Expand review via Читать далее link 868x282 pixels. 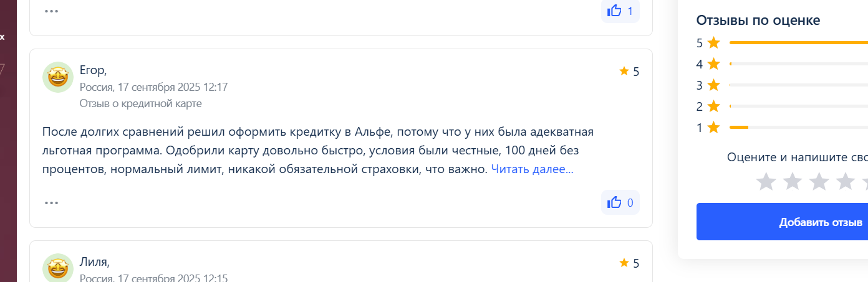point(532,169)
